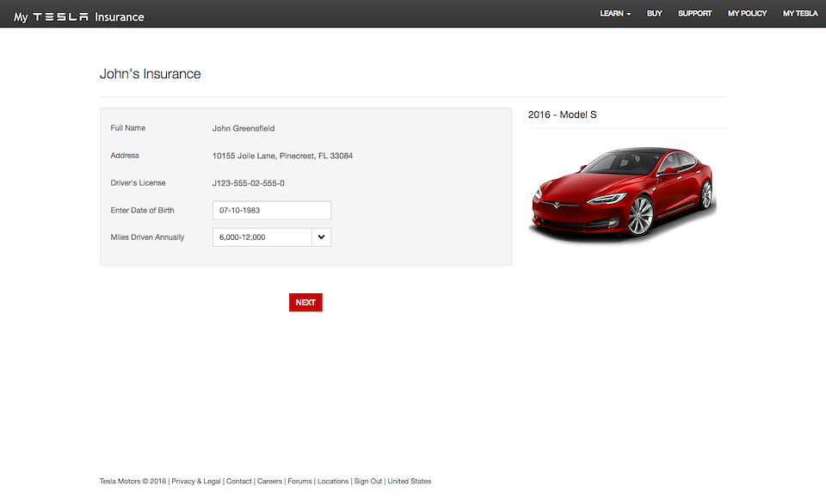Go to the Buy page
The image size is (826, 504).
point(654,14)
